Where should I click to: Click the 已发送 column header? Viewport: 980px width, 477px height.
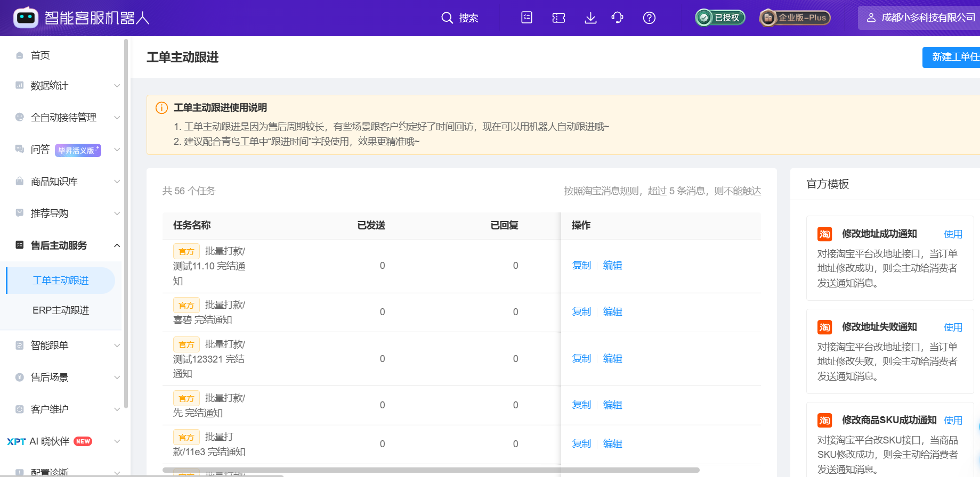[x=371, y=226]
